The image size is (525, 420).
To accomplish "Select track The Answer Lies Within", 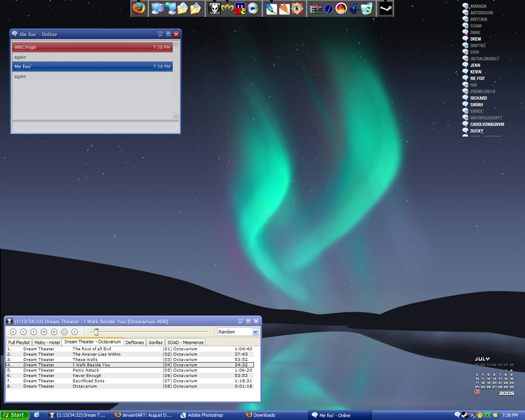I will click(x=130, y=354).
